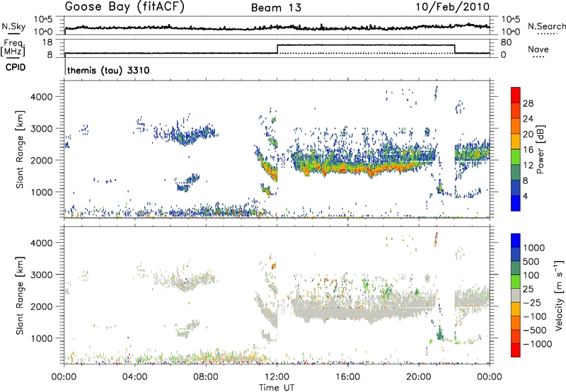The image size is (566, 392).
Task: Click the "Nave" legend label
Action: (538, 49)
